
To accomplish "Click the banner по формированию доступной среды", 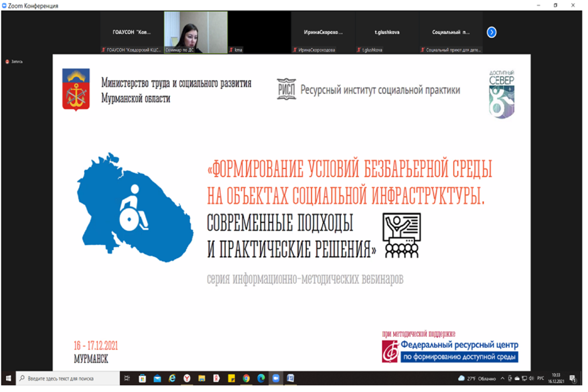I will pyautogui.click(x=459, y=357).
